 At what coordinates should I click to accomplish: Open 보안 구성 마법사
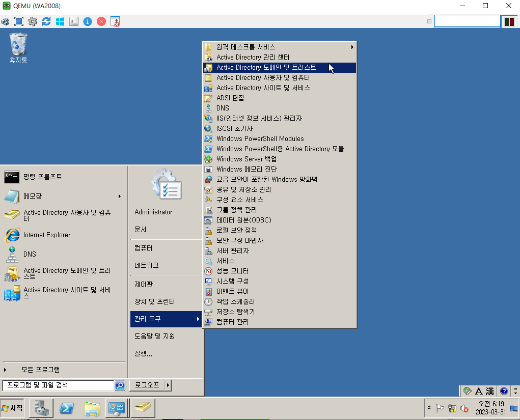(280, 241)
